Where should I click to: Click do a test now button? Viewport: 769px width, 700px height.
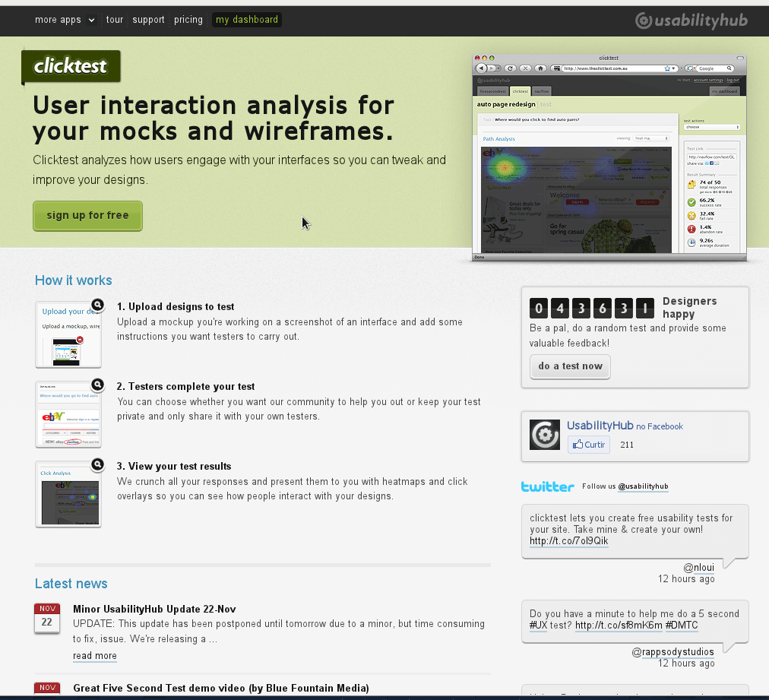point(570,366)
